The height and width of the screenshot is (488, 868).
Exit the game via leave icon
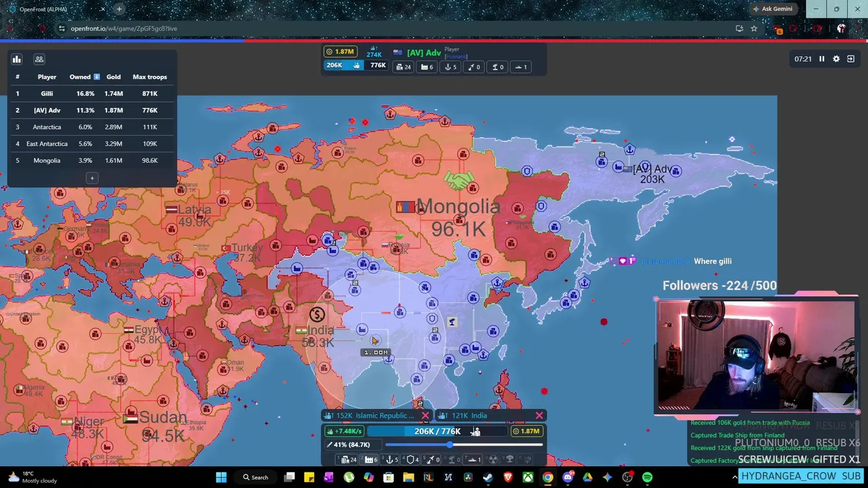(x=851, y=59)
